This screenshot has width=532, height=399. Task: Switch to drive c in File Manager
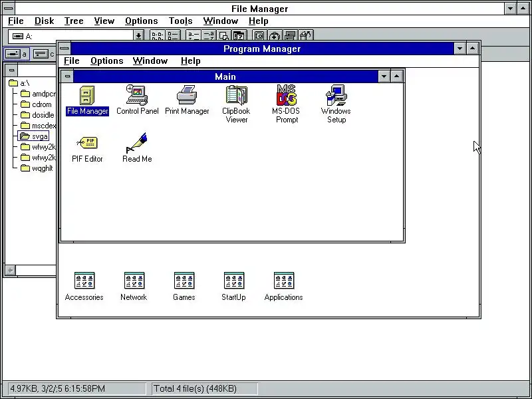coord(44,54)
